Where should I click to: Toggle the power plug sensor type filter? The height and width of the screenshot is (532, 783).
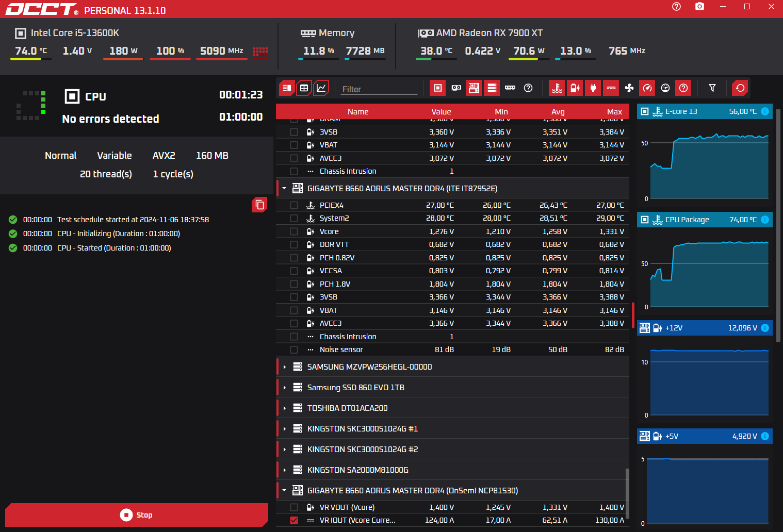[x=593, y=88]
